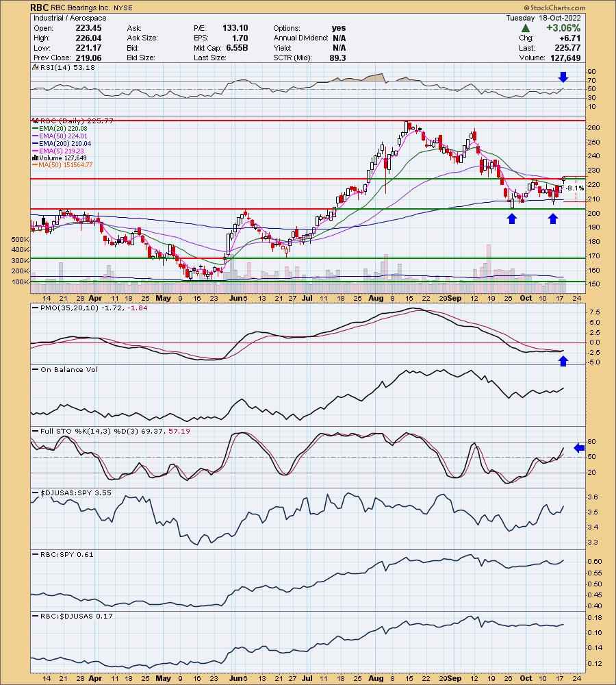
Task: Click the Mkt Cap value 6.55B
Action: point(237,48)
